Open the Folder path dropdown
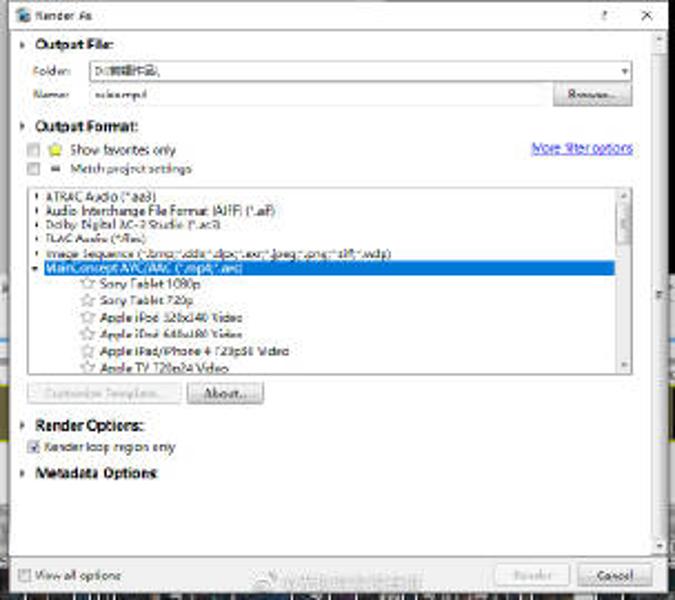 [624, 71]
